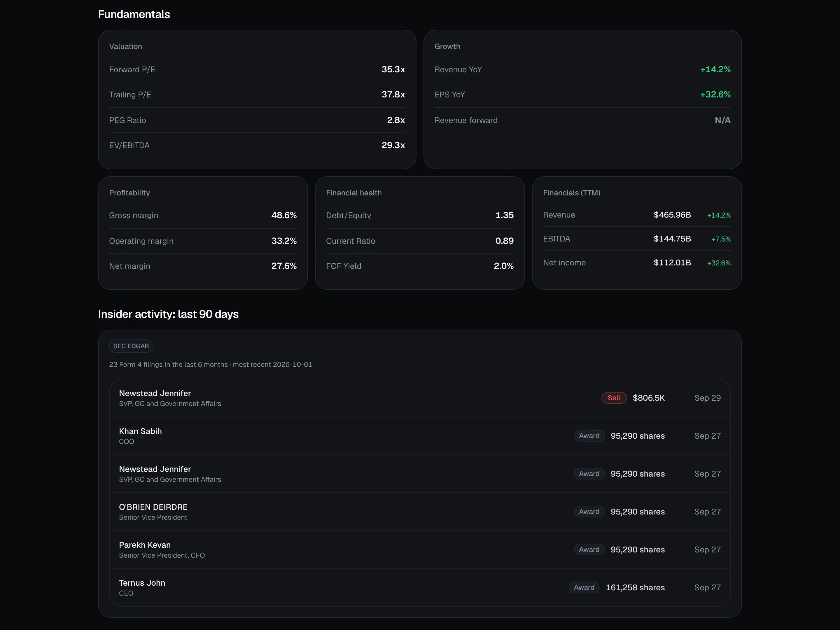840x630 pixels.
Task: Click the Forward P/E 35.3x value
Action: click(x=393, y=69)
